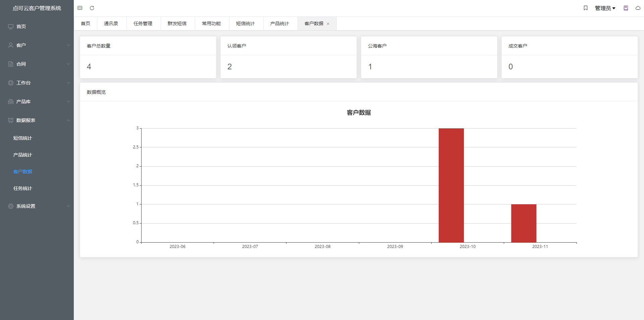Switch to the 首页 tab
Viewport: 644px width, 320px height.
click(x=86, y=23)
